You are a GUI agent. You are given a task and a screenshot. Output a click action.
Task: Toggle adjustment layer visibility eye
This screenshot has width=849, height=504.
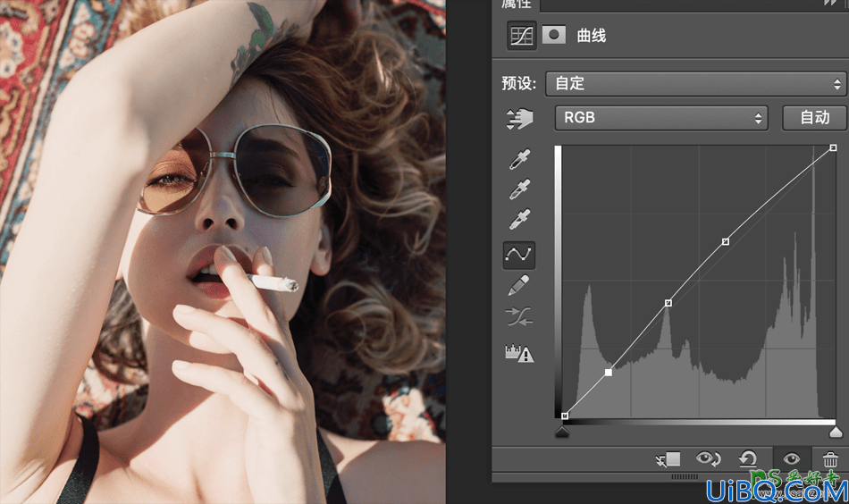[791, 459]
